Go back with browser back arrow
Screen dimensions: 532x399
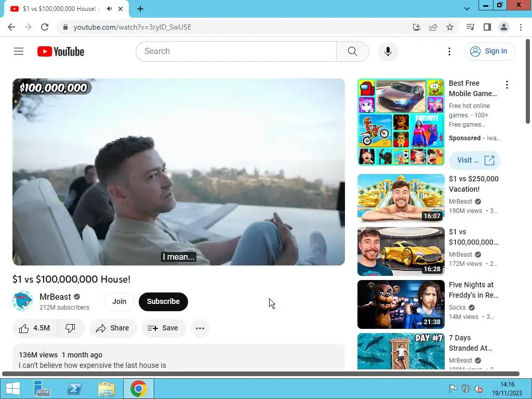11,27
